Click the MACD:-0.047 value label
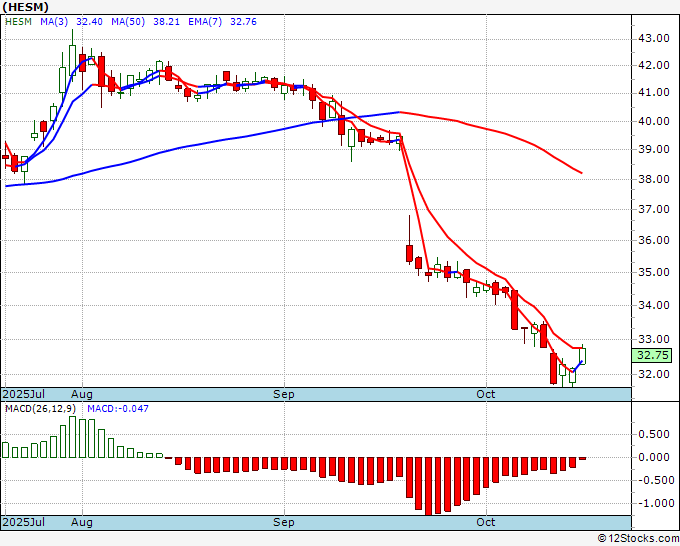This screenshot has height=546, width=680. [x=118, y=409]
